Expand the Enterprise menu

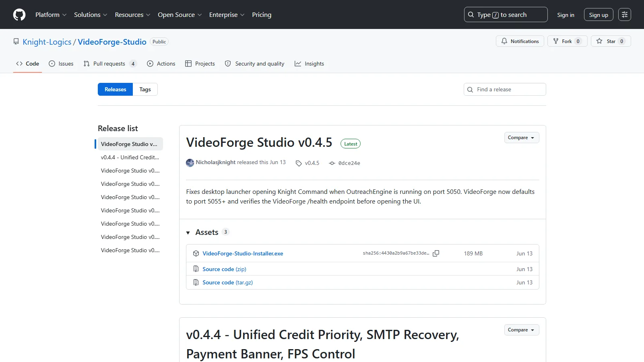coord(227,14)
